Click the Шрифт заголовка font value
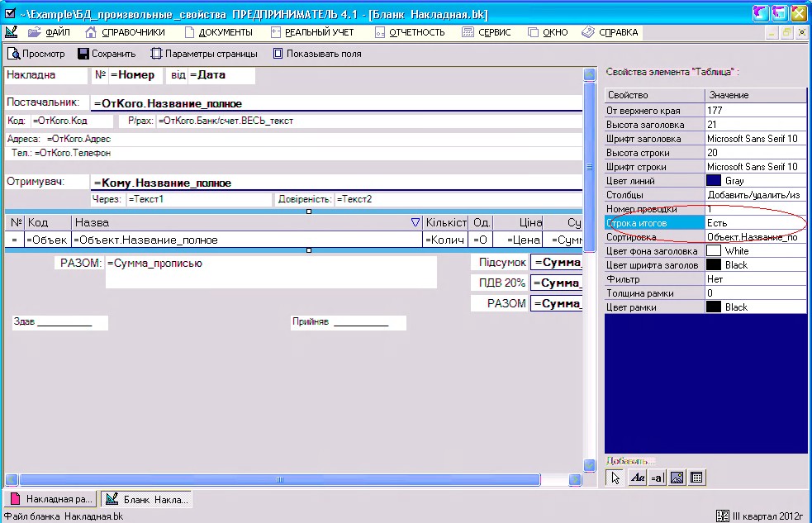The image size is (812, 523). [x=754, y=138]
